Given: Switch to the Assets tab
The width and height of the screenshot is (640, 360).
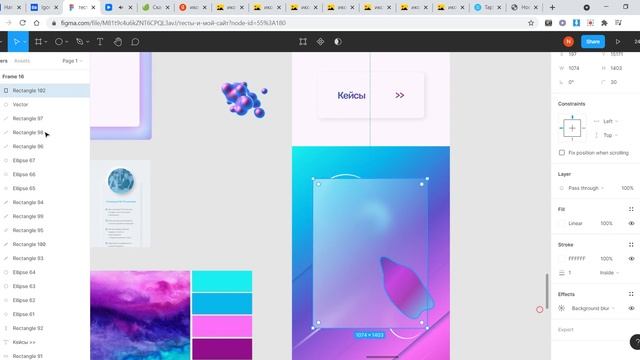Looking at the screenshot, I should [x=22, y=61].
